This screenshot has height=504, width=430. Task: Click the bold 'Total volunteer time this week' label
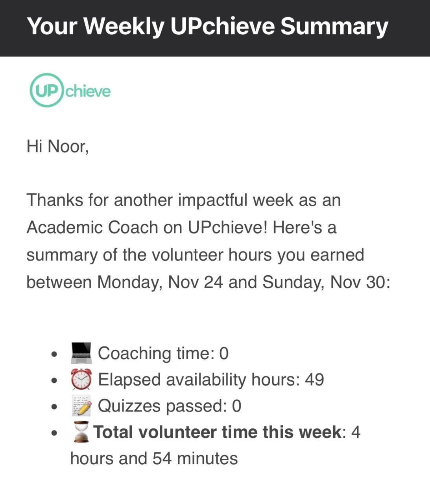coord(218,432)
